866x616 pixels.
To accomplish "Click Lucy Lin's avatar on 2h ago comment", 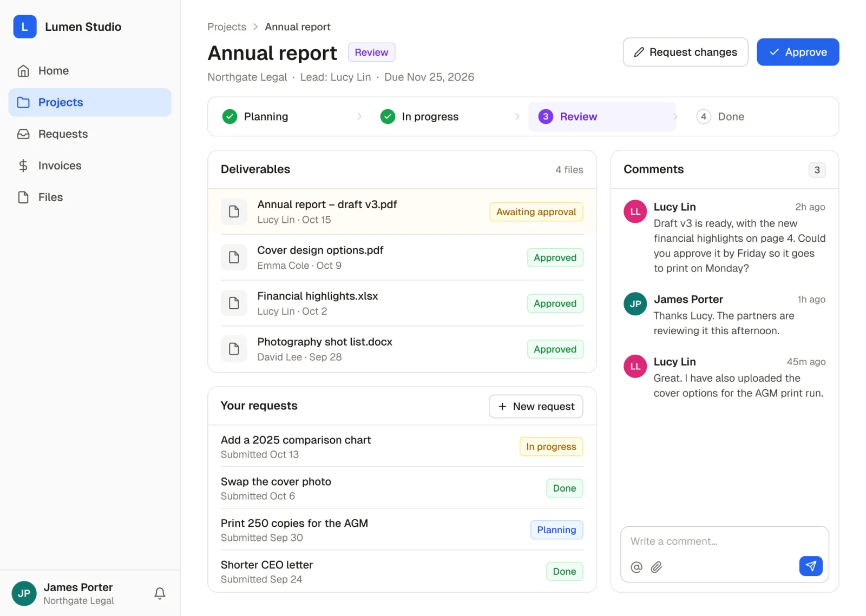I will pos(635,211).
